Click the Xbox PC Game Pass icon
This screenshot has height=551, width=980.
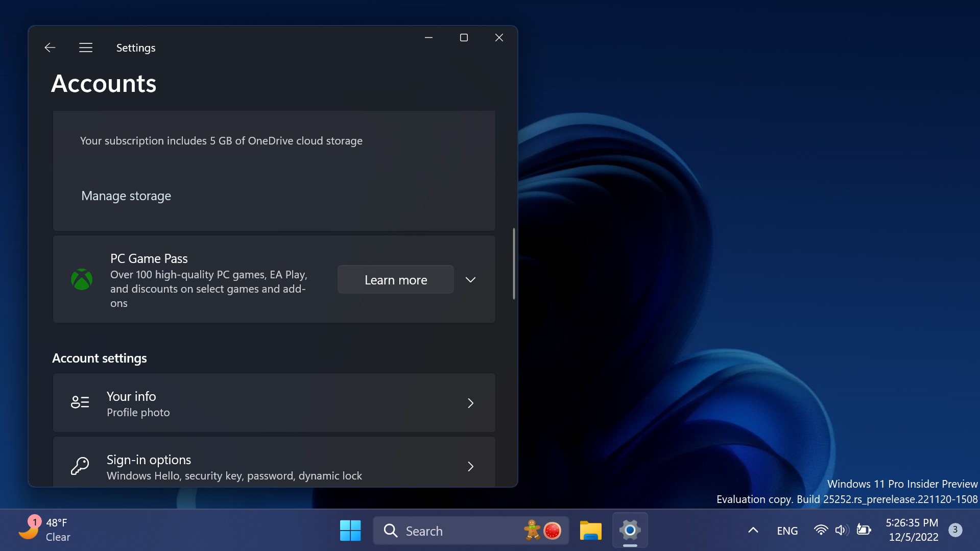[82, 279]
